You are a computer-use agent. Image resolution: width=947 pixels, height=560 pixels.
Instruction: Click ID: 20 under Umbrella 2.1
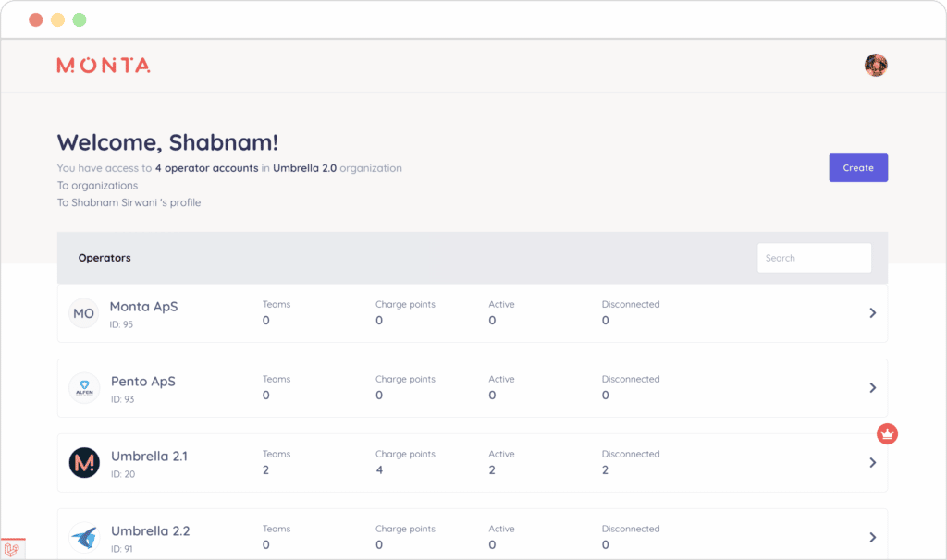tap(123, 474)
